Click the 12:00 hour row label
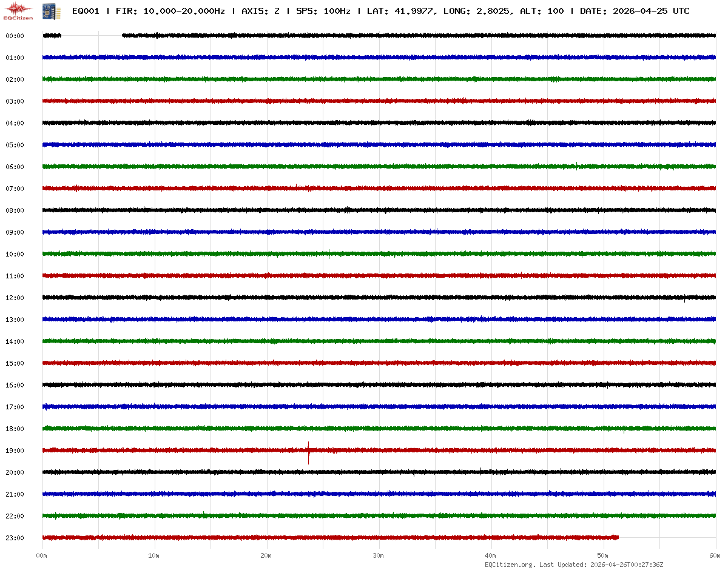This screenshot has height=570, width=728. 15,298
